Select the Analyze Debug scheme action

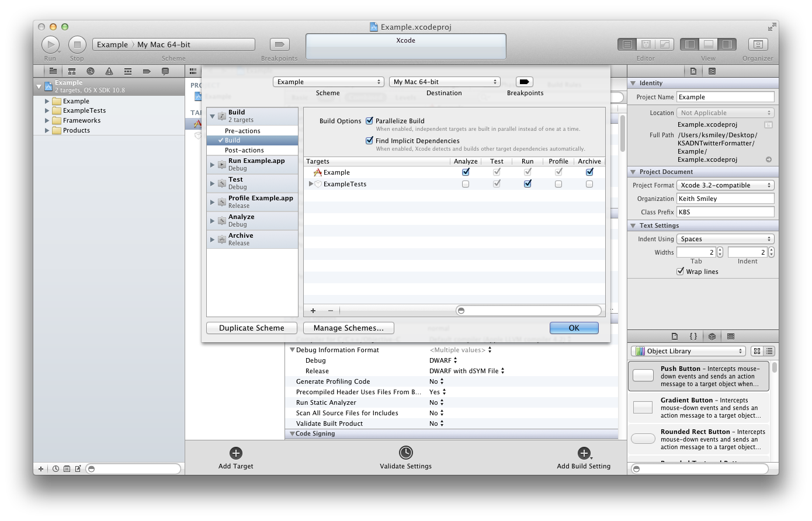(252, 220)
